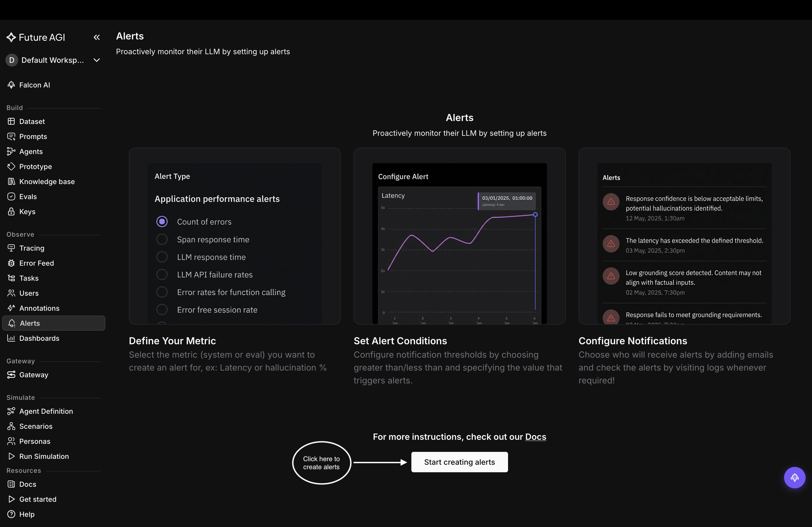Open the Dashboards page
Image resolution: width=812 pixels, height=527 pixels.
click(53, 338)
